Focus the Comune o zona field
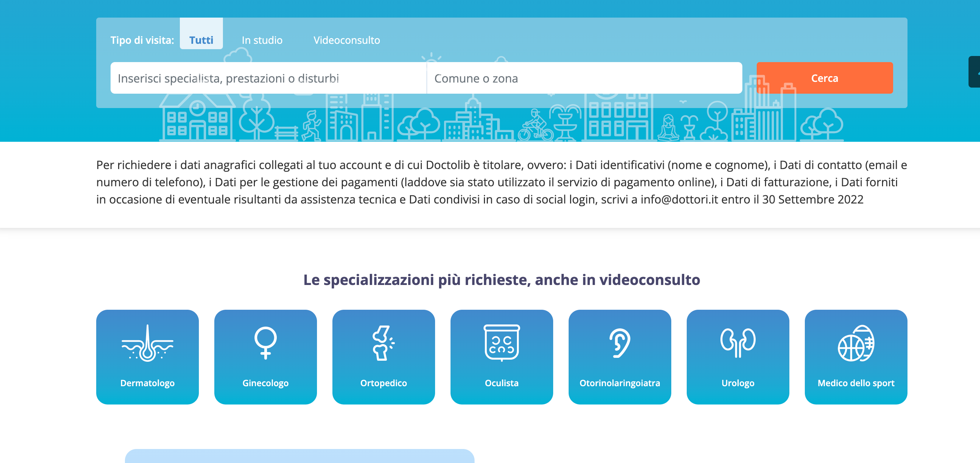This screenshot has width=980, height=463. coord(584,78)
